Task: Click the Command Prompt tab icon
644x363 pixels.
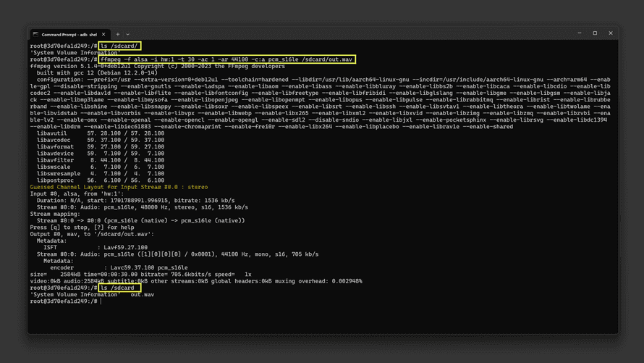Action: click(36, 34)
